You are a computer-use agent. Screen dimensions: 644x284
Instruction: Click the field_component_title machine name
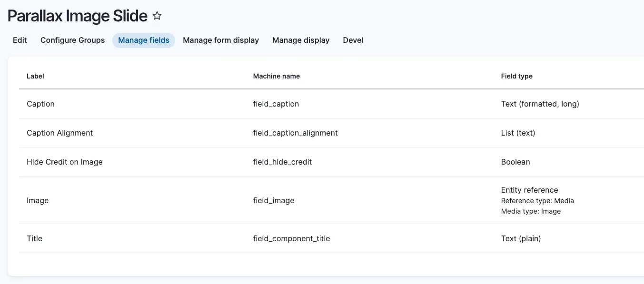pyautogui.click(x=291, y=238)
